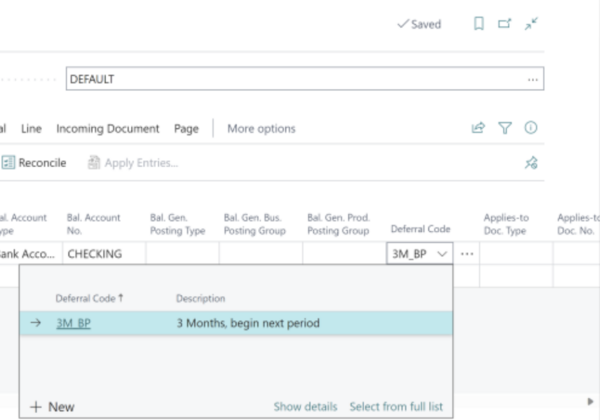600x420 pixels.
Task: Open the filter pane icon
Action: pos(505,128)
